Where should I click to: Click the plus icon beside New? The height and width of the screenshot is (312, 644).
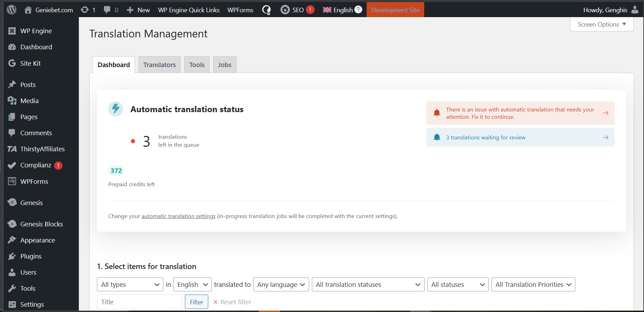point(130,10)
